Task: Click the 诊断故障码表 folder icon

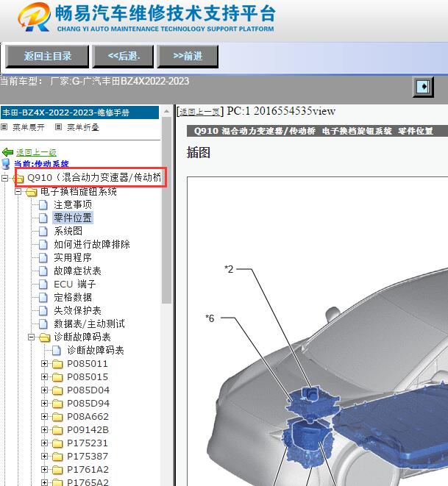Action: pos(45,337)
